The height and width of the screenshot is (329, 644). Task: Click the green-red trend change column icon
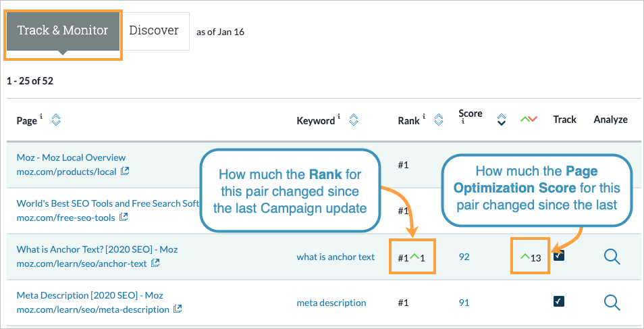tap(528, 120)
